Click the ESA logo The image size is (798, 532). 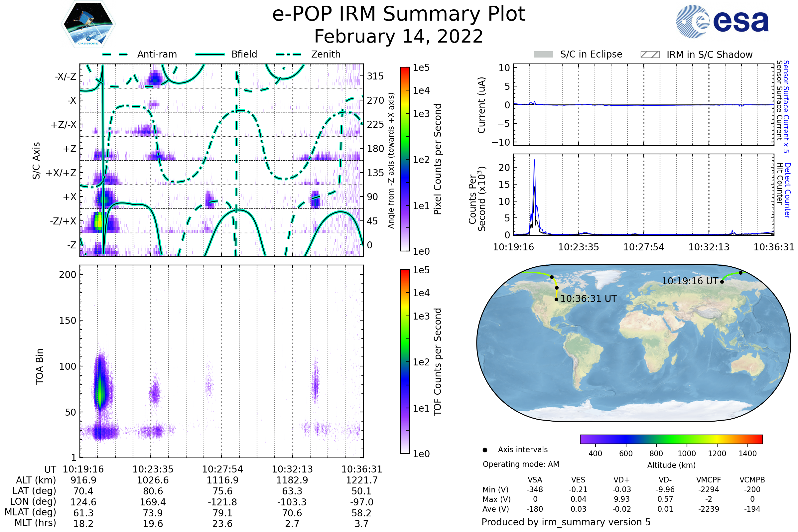[722, 21]
